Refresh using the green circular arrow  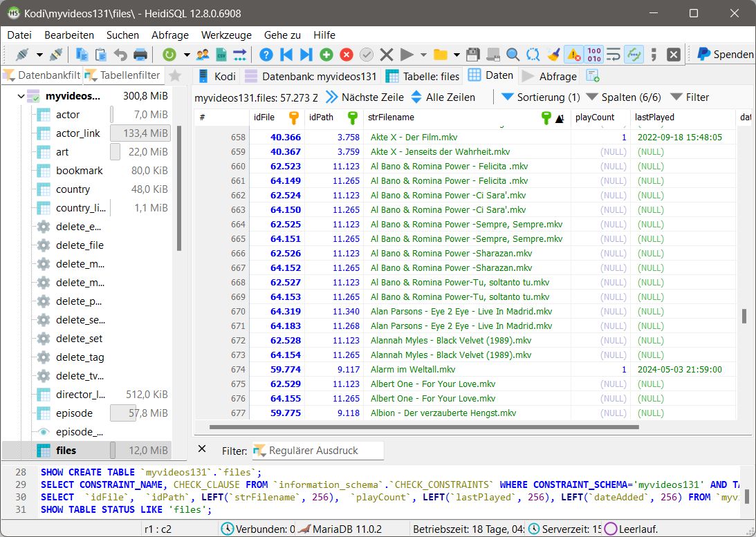169,55
